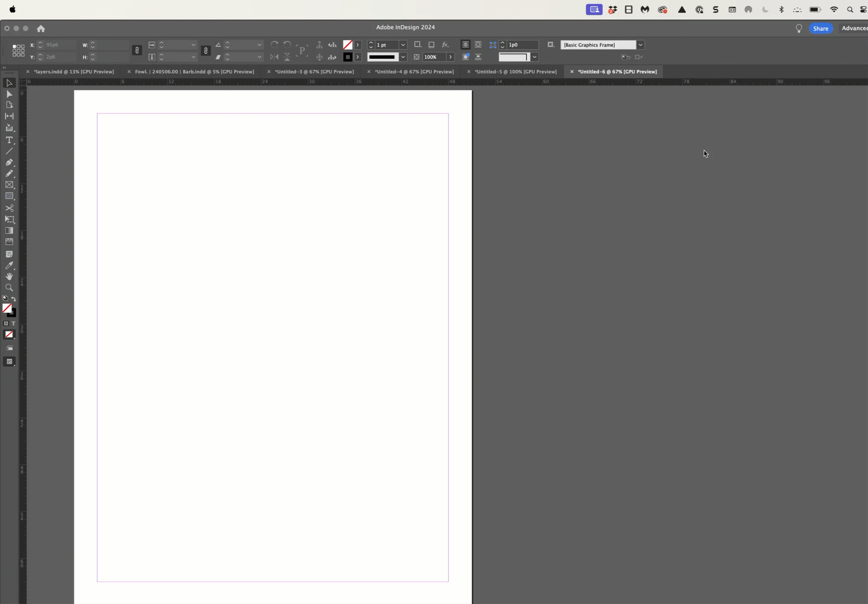Toggle the constrain width and height proportions link
The image size is (868, 604).
click(x=137, y=51)
